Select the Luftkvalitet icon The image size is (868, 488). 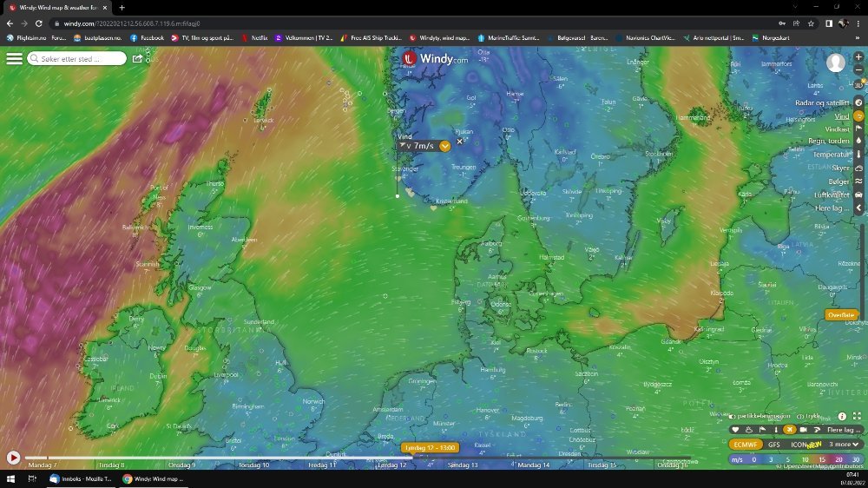[x=858, y=195]
